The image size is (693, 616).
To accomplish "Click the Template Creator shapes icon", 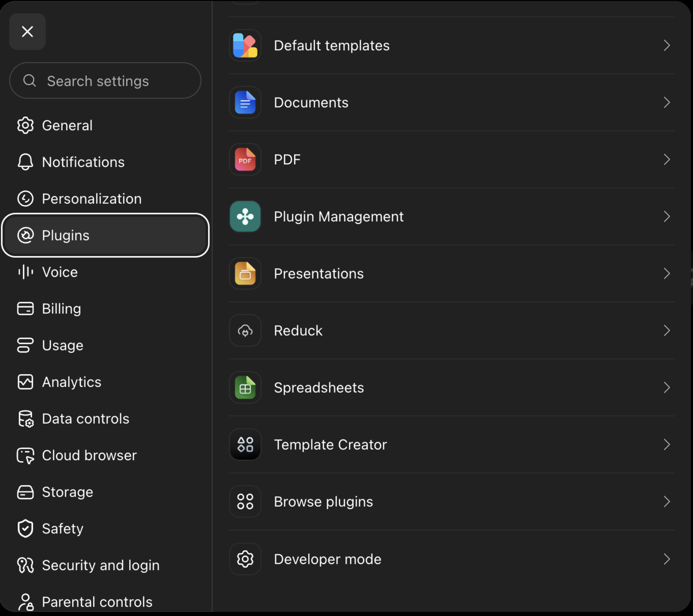I will 245,444.
